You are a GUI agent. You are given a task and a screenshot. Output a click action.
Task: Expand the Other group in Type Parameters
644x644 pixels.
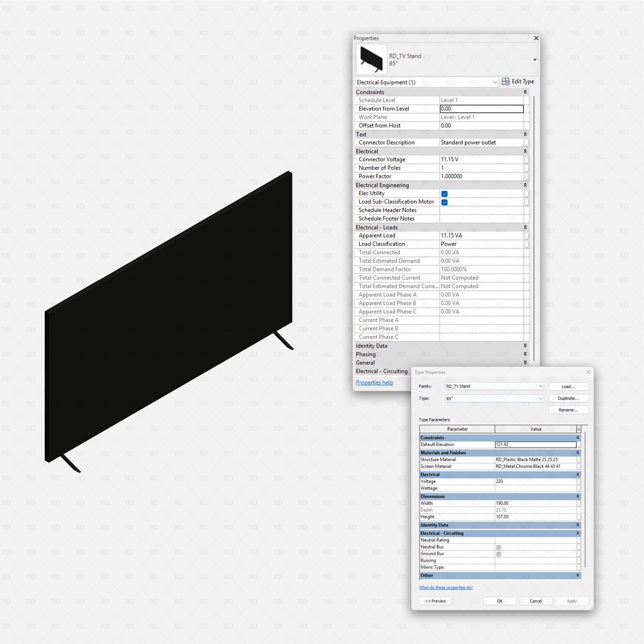coord(577,575)
